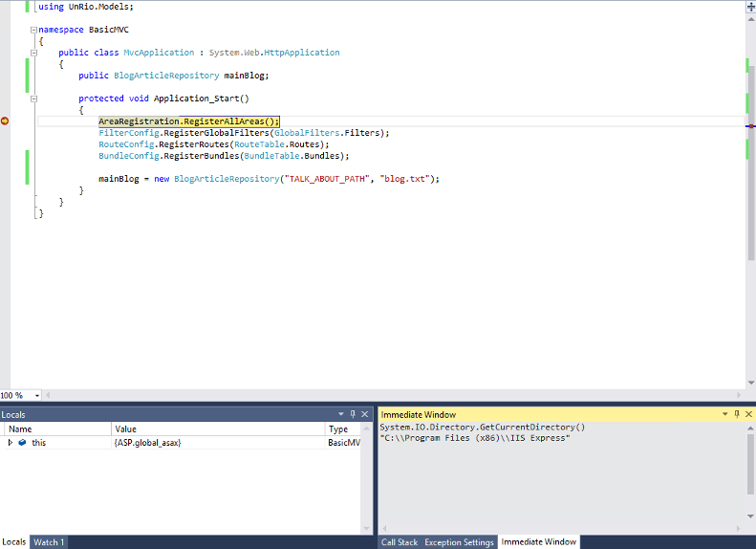Image resolution: width=756 pixels, height=549 pixels.
Task: Select the {ASP.global_asax} value cell
Action: point(219,443)
